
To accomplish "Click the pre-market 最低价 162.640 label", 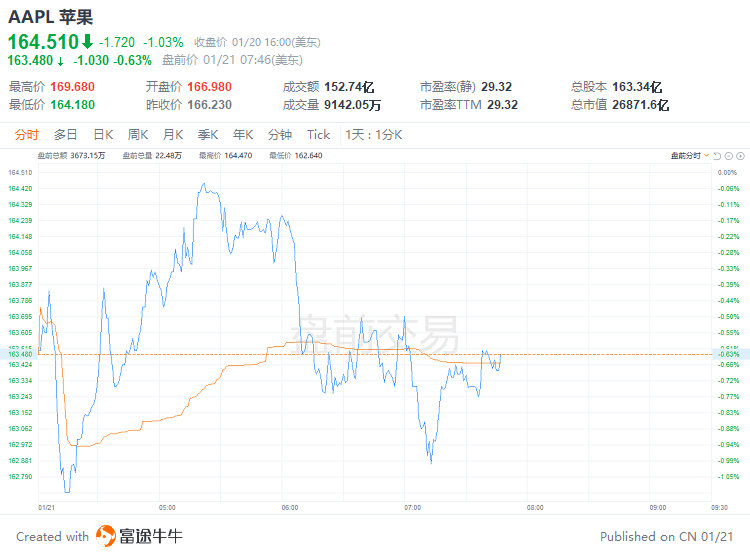I will click(296, 155).
